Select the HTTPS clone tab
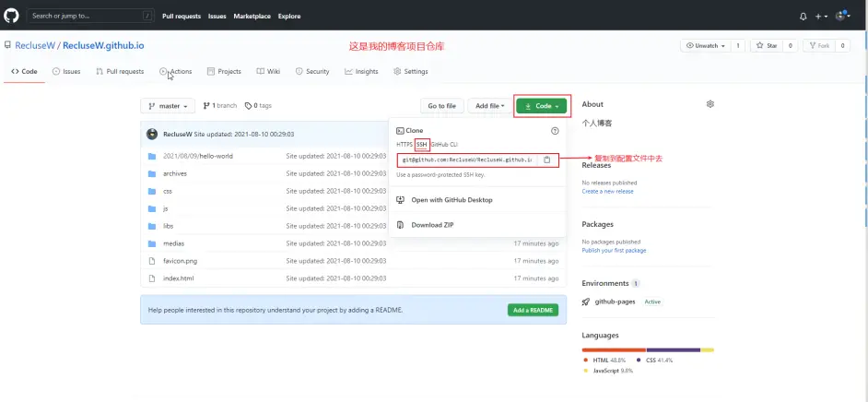 tap(405, 144)
